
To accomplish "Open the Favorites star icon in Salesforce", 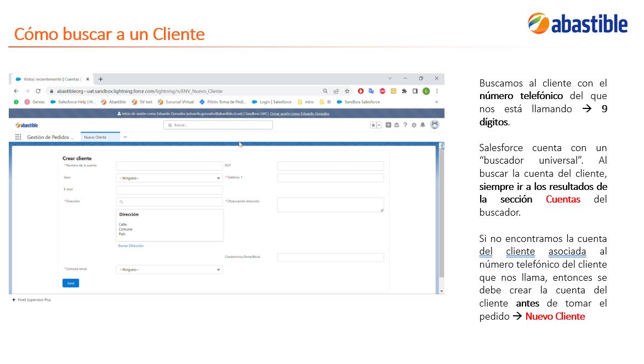I will coord(373,125).
